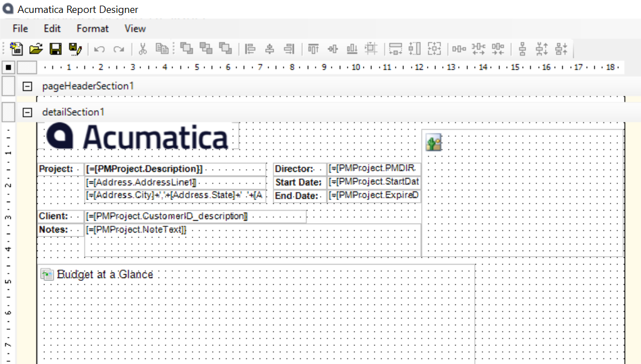Select the Project: label
Viewport: 641px width, 364px height.
(x=61, y=169)
